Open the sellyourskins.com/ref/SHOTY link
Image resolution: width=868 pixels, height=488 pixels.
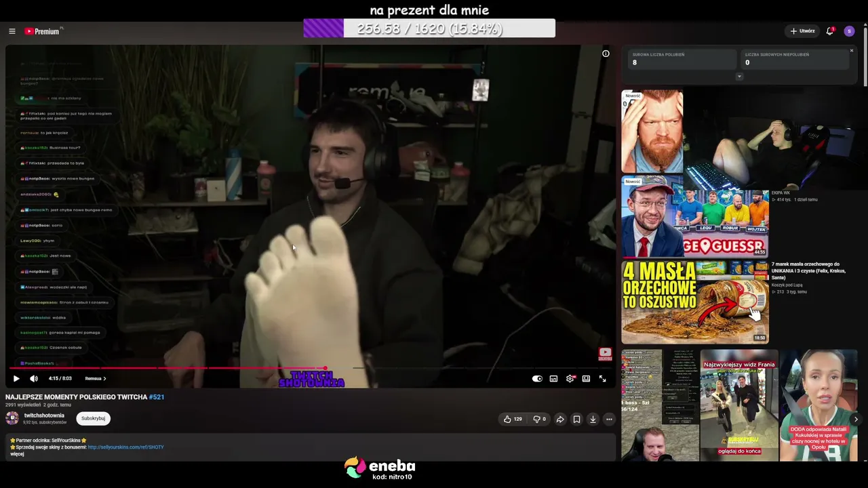tap(126, 447)
